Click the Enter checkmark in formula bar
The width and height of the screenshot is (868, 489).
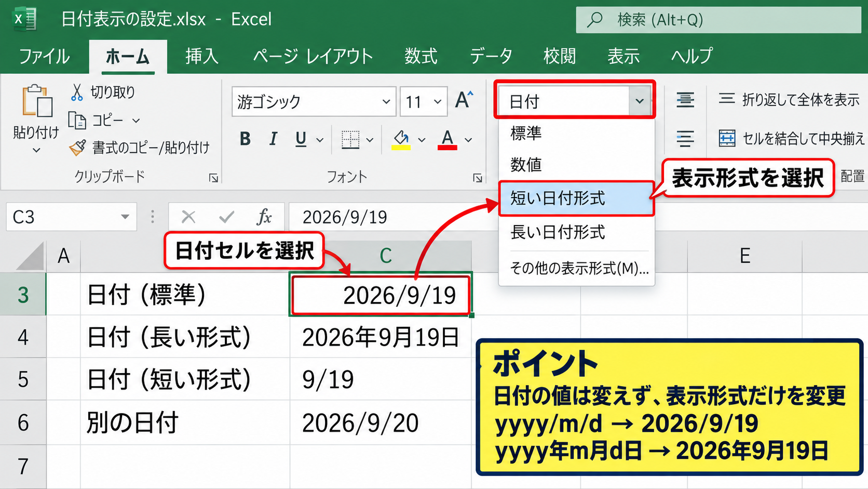226,217
